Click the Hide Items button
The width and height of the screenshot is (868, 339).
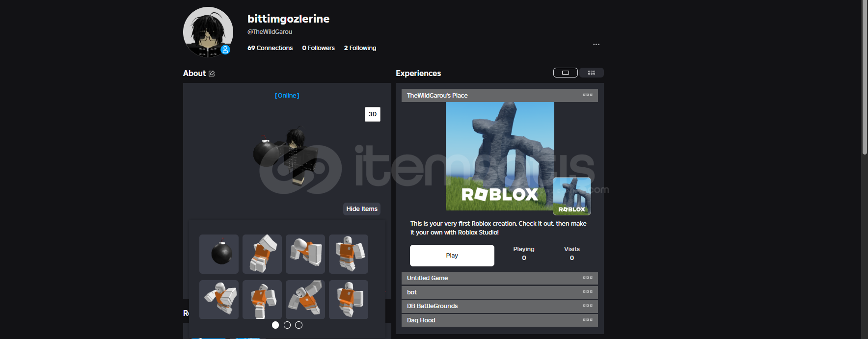[x=362, y=209]
